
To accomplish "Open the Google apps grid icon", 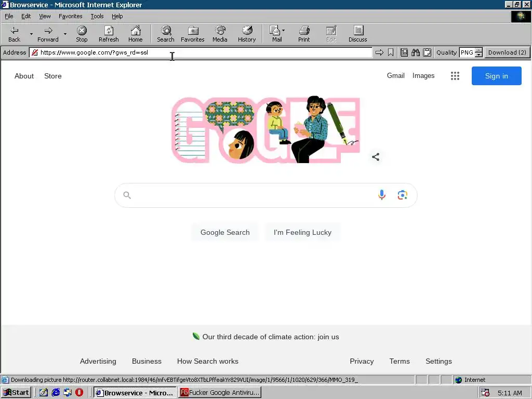I will 455,76.
